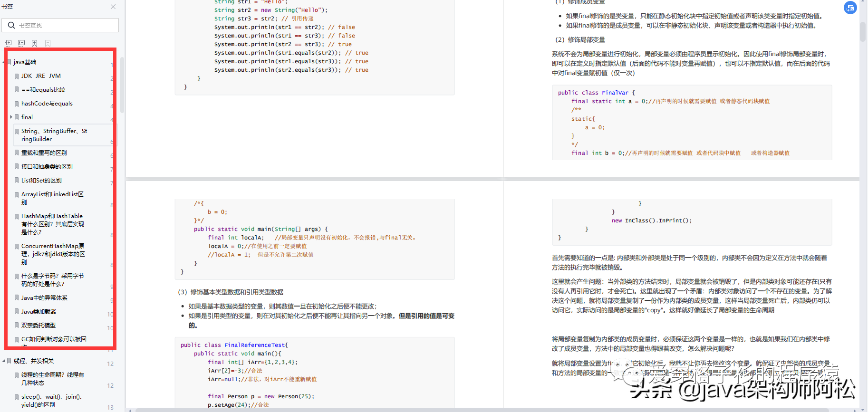Jump to the JDK JRE JVM bookmark

point(41,76)
